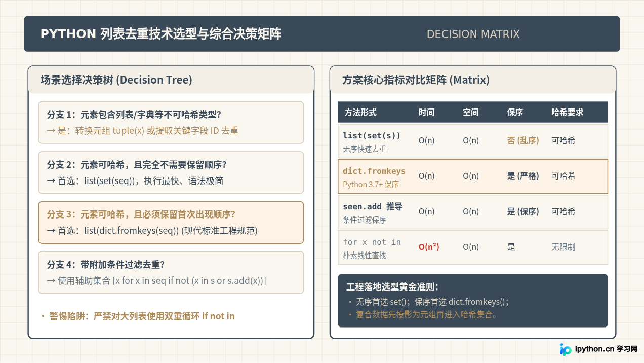Click the "分支 4:带附加条件过滤去重?" question
This screenshot has height=363, width=644.
click(x=106, y=264)
